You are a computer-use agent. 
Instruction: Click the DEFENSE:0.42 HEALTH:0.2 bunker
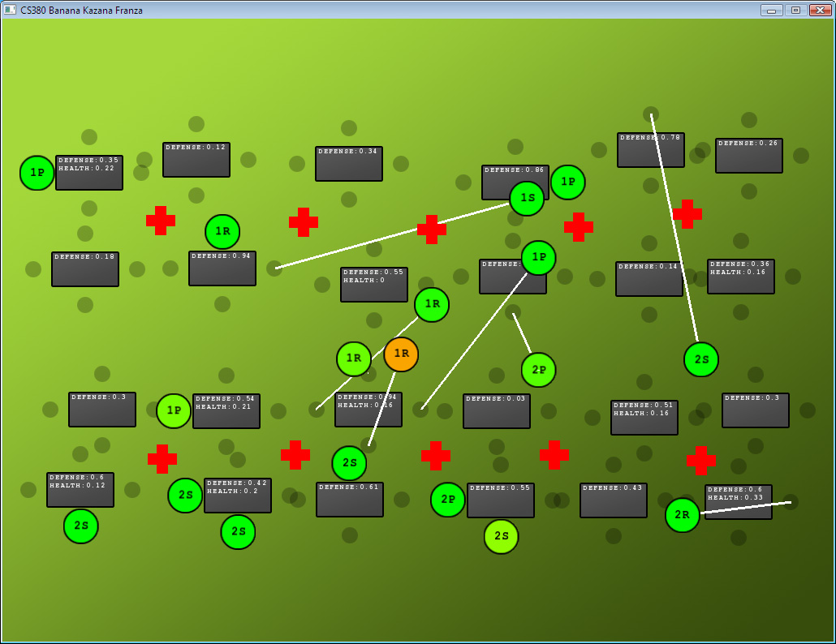[238, 496]
